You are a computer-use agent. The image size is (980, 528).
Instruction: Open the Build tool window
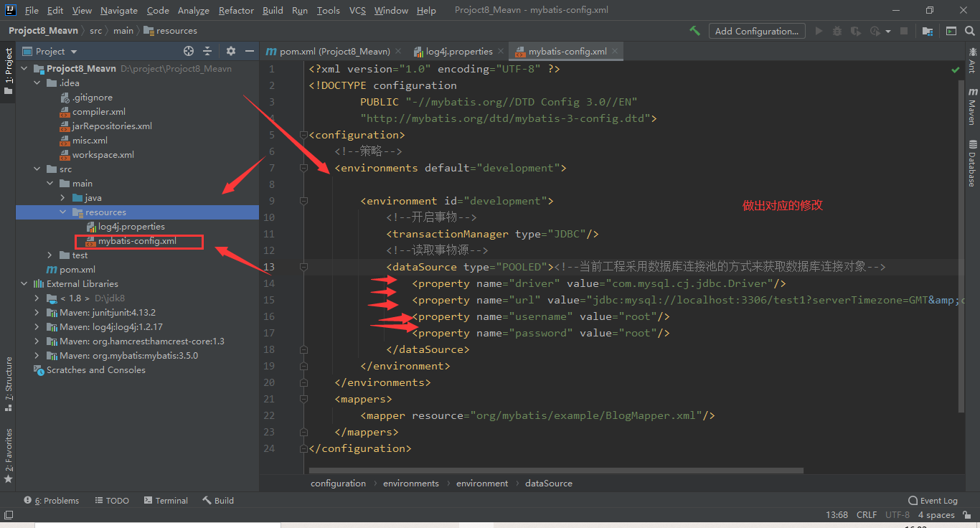pyautogui.click(x=218, y=501)
